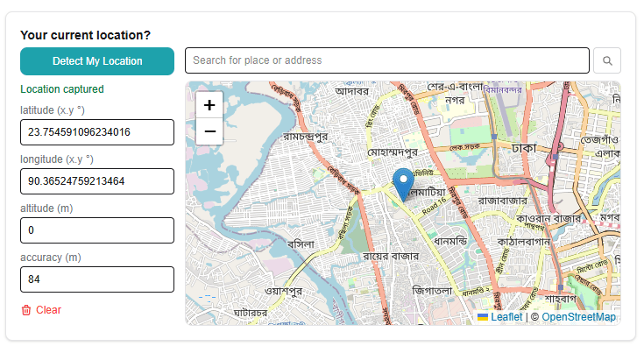The width and height of the screenshot is (644, 346).
Task: Click the রাজাবাজার label on map
Action: pyautogui.click(x=502, y=201)
